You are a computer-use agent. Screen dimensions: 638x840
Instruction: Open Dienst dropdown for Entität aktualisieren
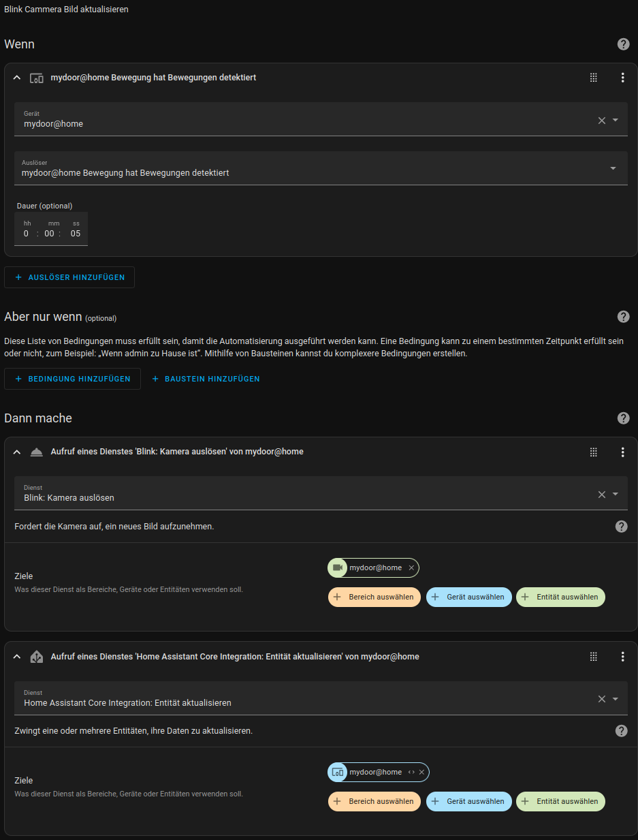[x=615, y=699]
